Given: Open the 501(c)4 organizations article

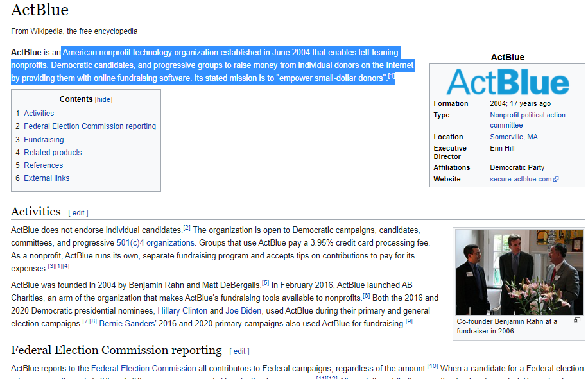Looking at the screenshot, I should [155, 242].
